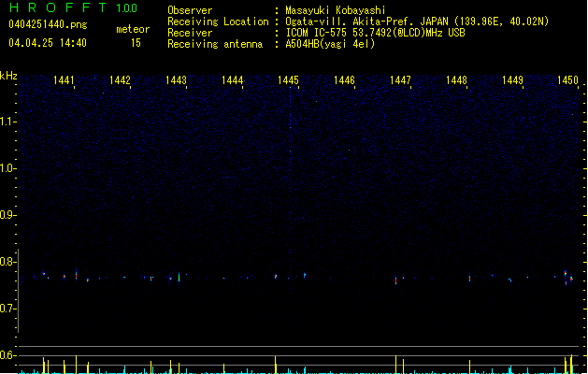This screenshot has width=588, height=374.
Task: Click the timestamp 04.04.25 14:40
Action: (x=48, y=43)
